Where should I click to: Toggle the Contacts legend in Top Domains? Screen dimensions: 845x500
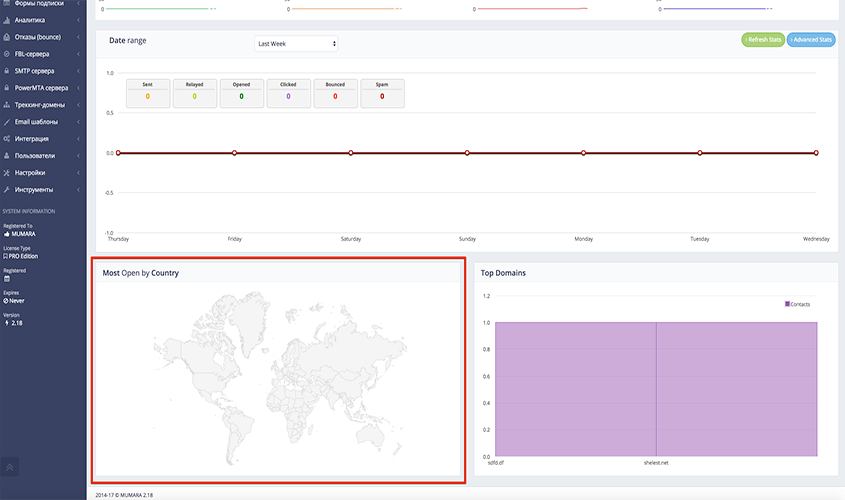coord(798,303)
